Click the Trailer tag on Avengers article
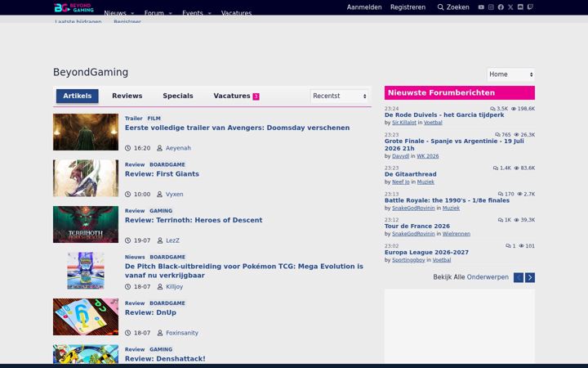This screenshot has width=588, height=368. click(x=133, y=119)
